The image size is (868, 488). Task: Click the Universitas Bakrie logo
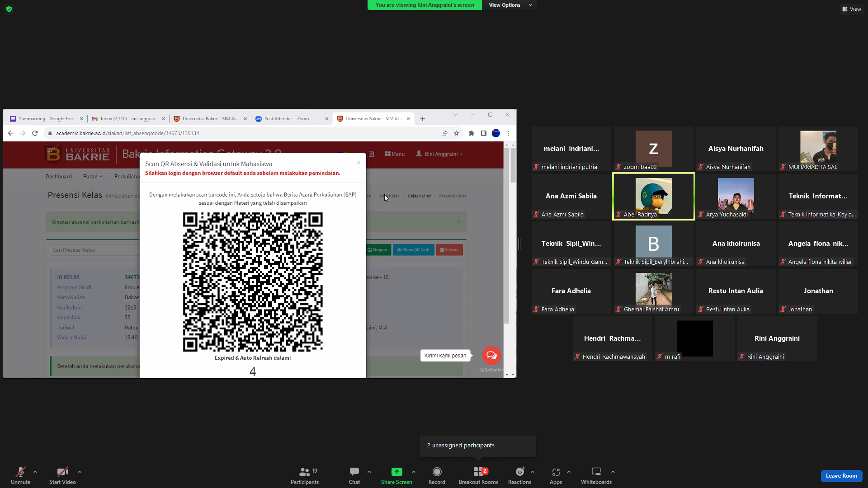click(x=78, y=154)
